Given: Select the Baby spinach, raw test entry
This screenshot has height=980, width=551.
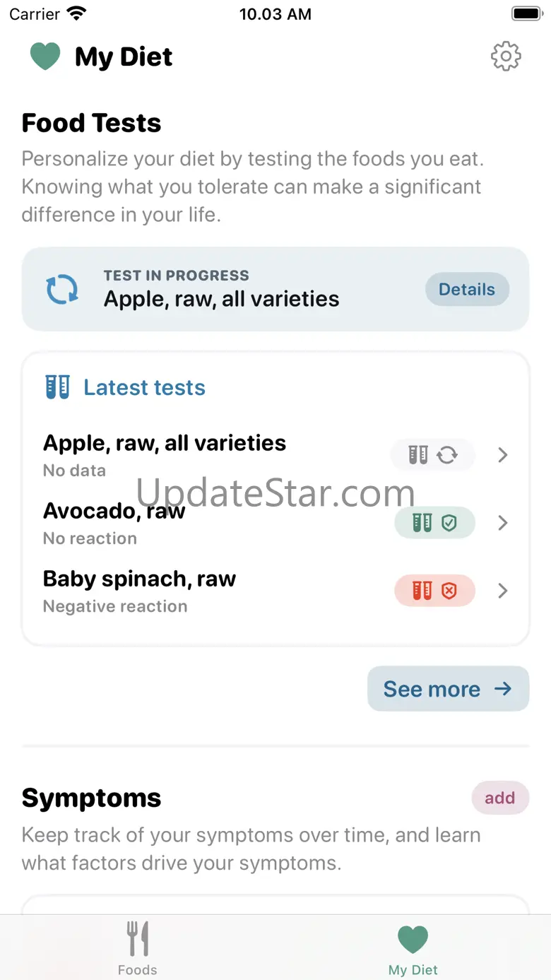Looking at the screenshot, I should [x=140, y=590].
